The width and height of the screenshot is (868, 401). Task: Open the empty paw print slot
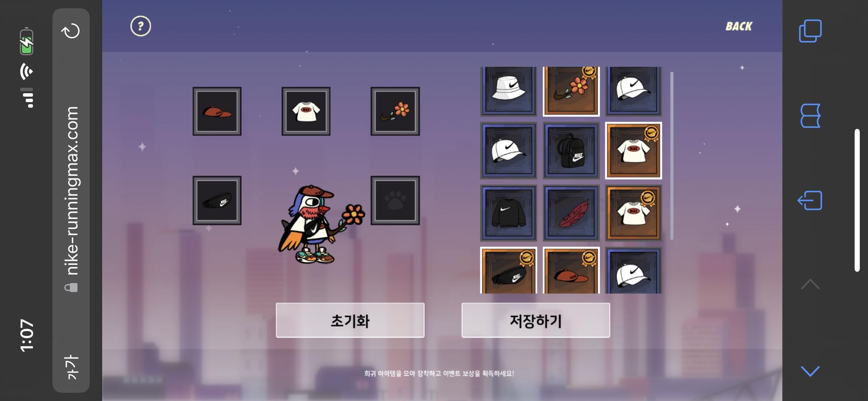click(x=395, y=200)
